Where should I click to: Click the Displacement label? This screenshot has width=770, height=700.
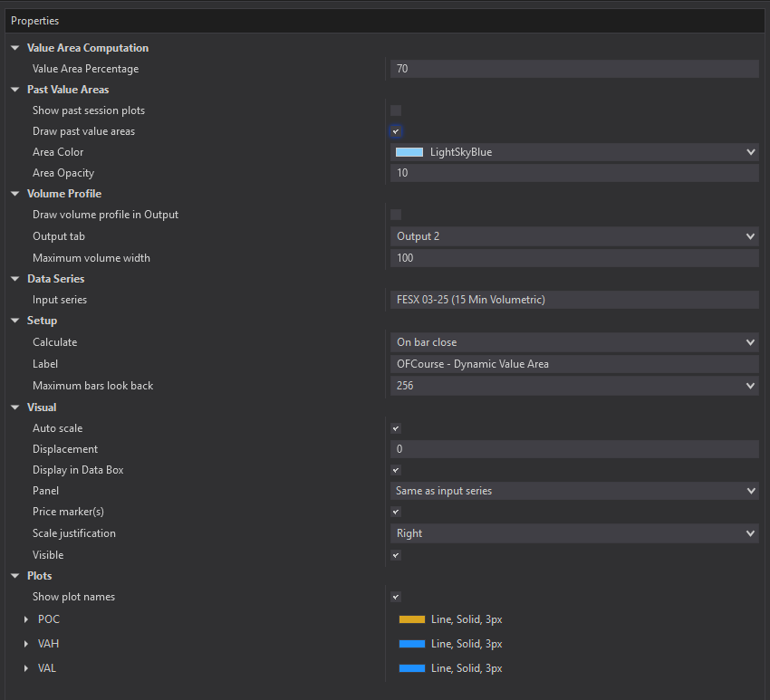[65, 449]
